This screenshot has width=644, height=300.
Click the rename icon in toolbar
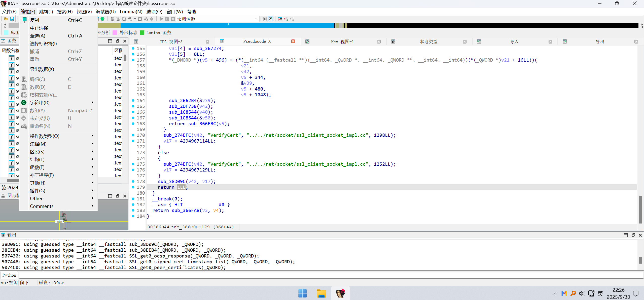[146, 19]
